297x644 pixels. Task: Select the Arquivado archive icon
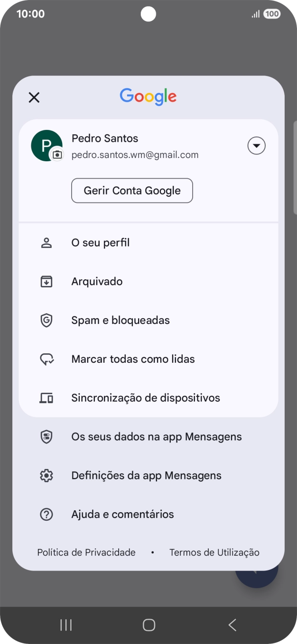point(46,281)
